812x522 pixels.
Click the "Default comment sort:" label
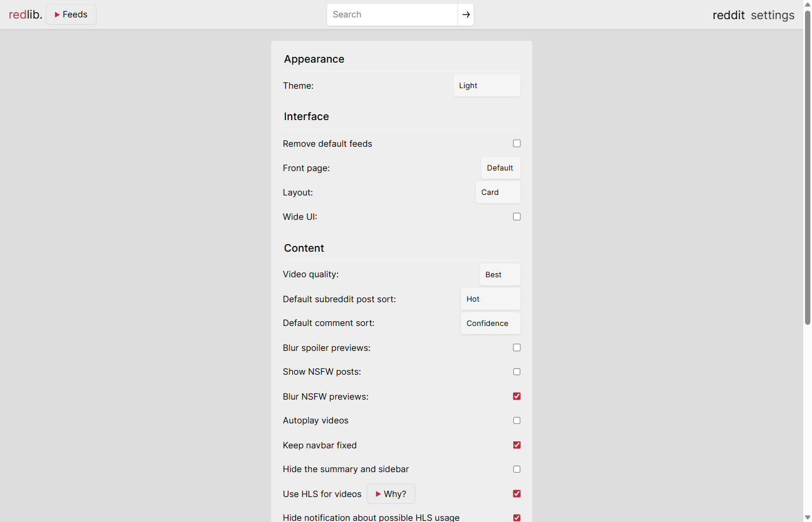(329, 323)
